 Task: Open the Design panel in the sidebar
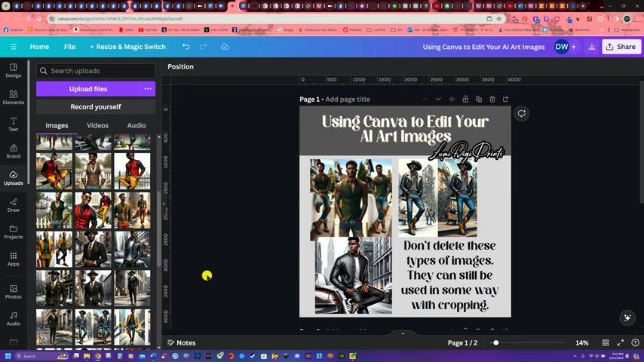point(13,70)
